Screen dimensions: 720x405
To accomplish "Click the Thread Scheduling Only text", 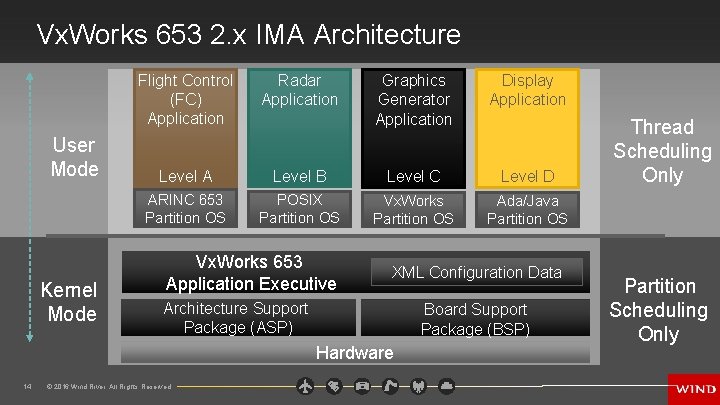I will [x=662, y=151].
